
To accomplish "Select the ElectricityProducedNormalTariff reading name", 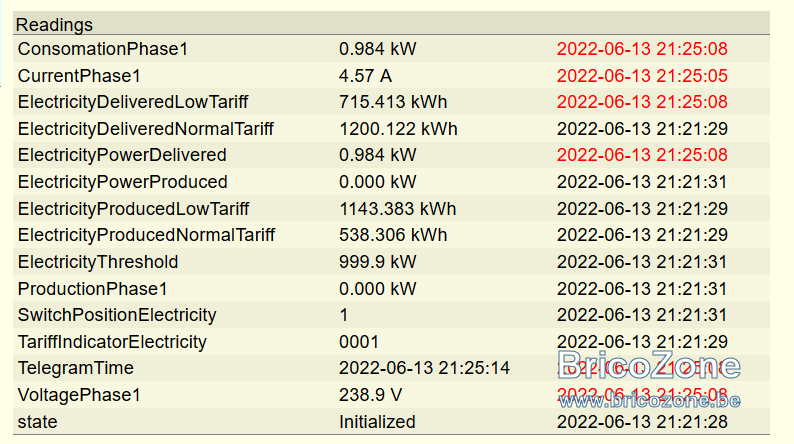I will (x=146, y=235).
